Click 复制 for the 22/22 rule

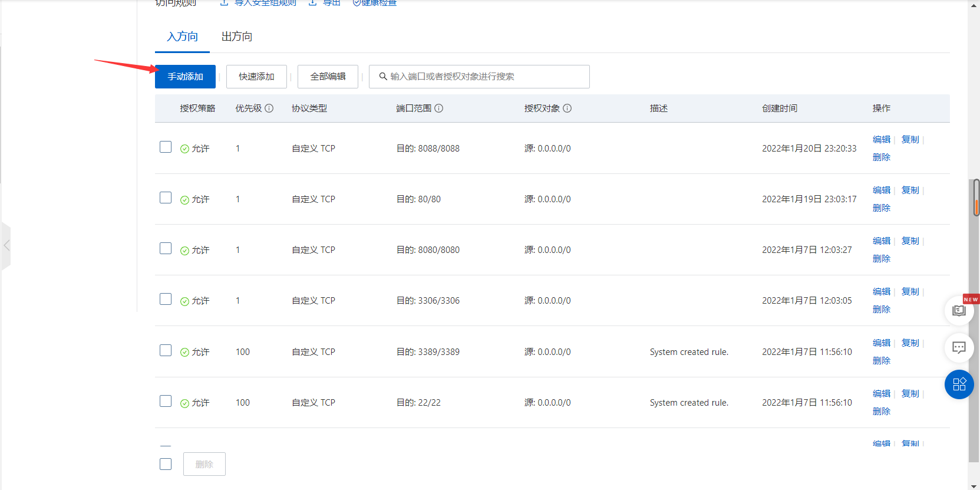click(910, 394)
